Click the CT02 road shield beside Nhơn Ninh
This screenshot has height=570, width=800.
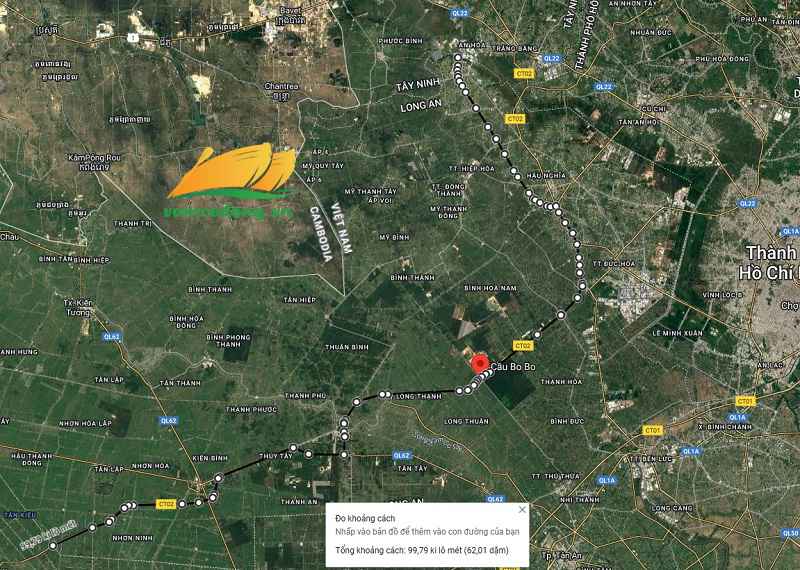pos(166,504)
